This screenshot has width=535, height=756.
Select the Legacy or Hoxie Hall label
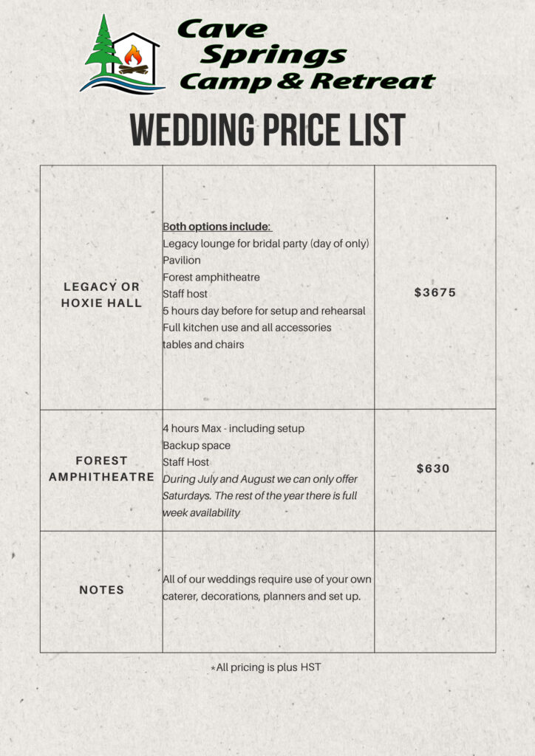pyautogui.click(x=102, y=295)
